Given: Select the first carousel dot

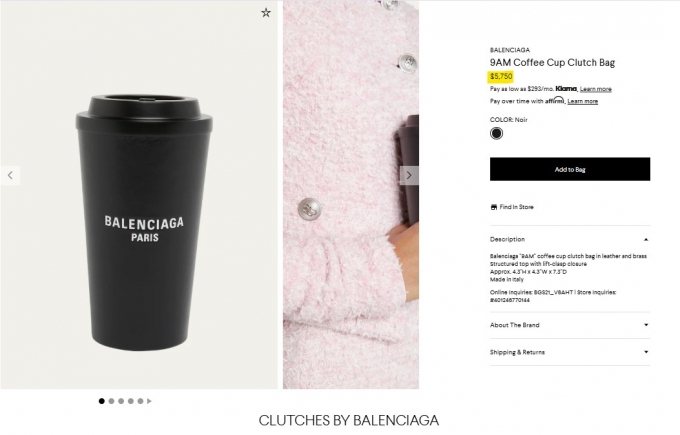Looking at the screenshot, I should 101,401.
